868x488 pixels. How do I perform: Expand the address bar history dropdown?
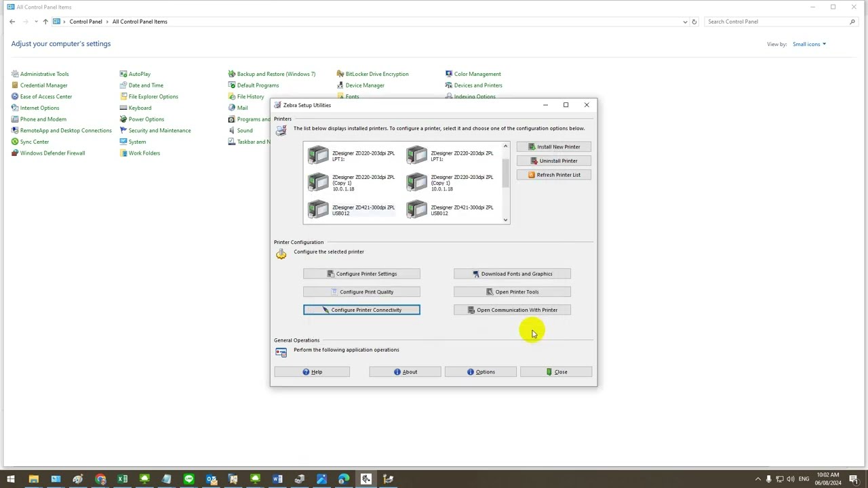pos(684,22)
